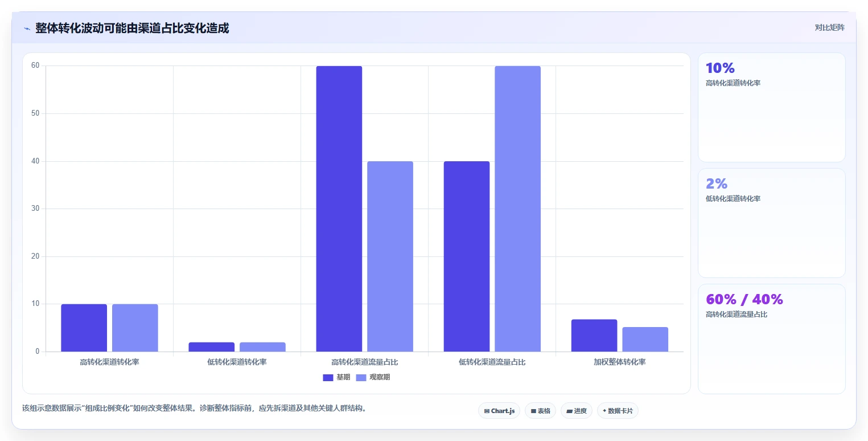Click the 进度 tag
Viewport: 868px width, 441px height.
click(x=577, y=411)
